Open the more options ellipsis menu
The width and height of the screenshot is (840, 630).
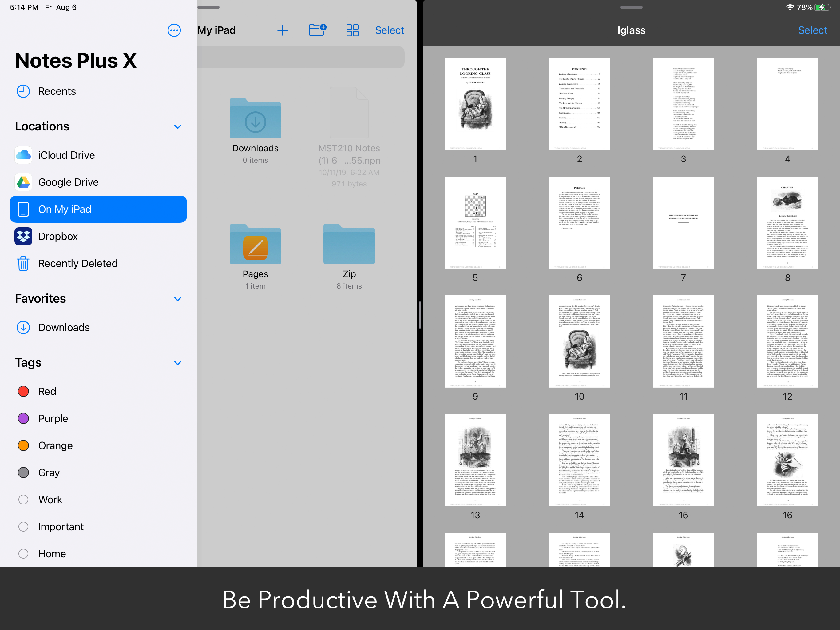tap(174, 30)
